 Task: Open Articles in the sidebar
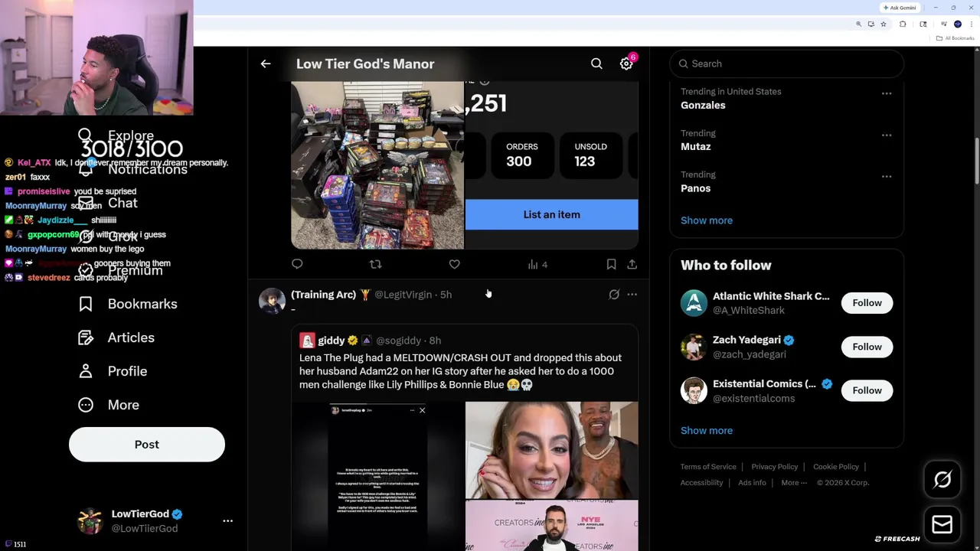click(116, 337)
